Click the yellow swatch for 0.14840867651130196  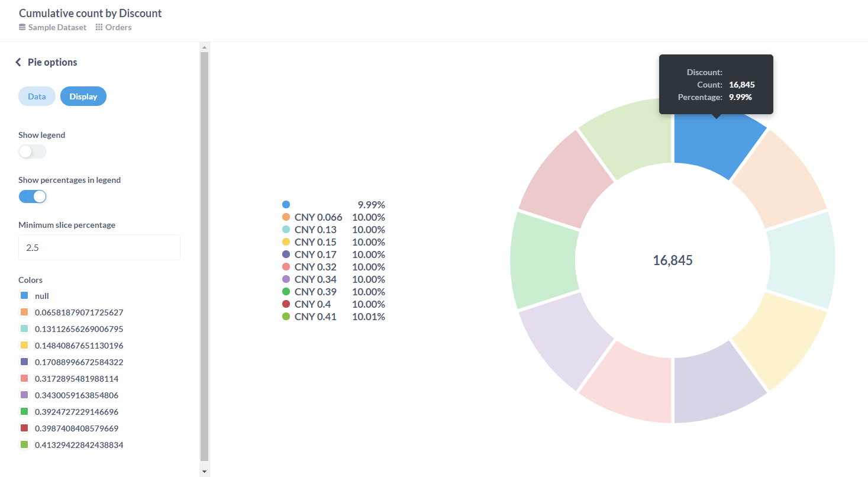click(23, 345)
